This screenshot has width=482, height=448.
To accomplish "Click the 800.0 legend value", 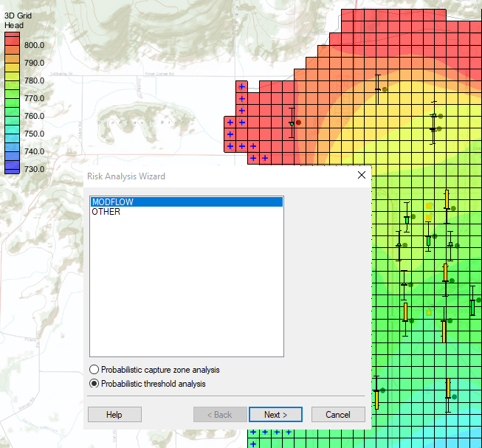I will click(34, 45).
